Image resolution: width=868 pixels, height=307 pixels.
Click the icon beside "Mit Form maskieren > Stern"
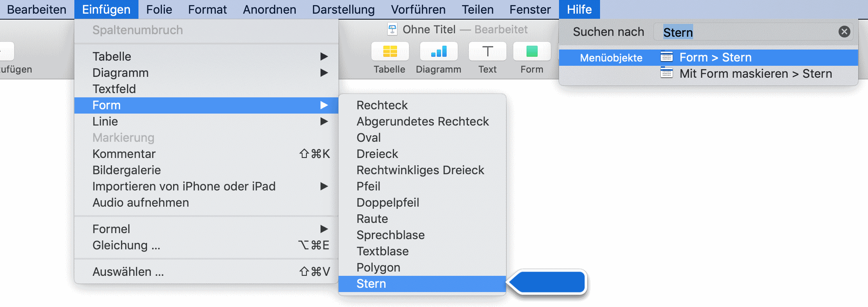tap(665, 73)
